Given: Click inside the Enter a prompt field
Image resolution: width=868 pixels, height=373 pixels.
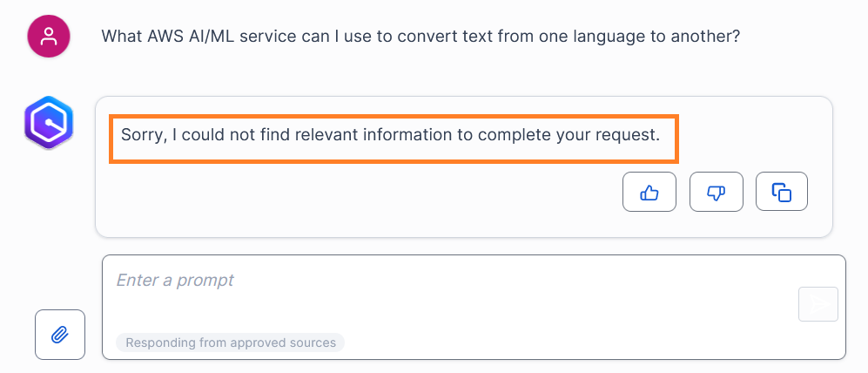Looking at the screenshot, I should tap(435, 281).
